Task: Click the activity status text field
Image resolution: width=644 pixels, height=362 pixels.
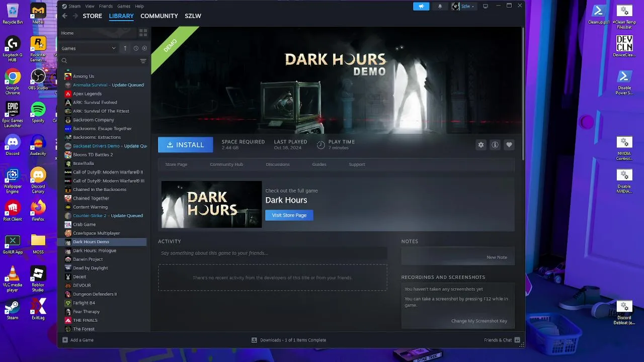Action: pyautogui.click(x=272, y=253)
